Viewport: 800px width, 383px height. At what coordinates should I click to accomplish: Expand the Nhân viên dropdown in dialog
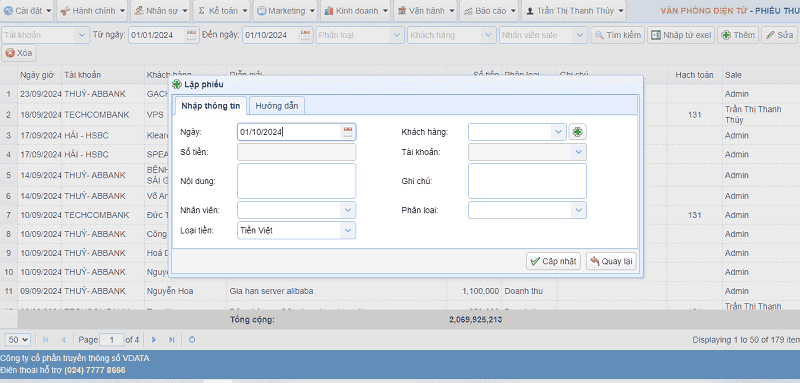[347, 210]
